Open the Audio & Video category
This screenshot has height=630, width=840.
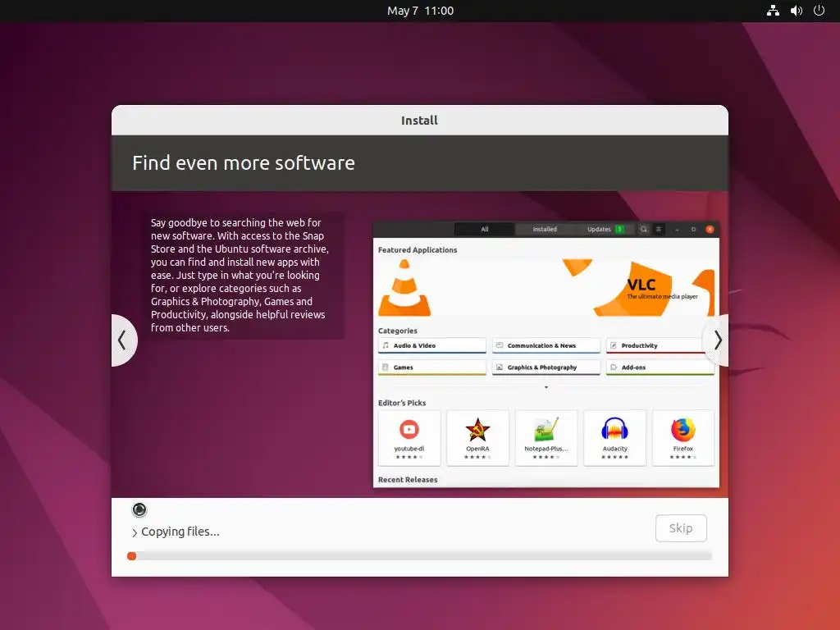(x=431, y=345)
